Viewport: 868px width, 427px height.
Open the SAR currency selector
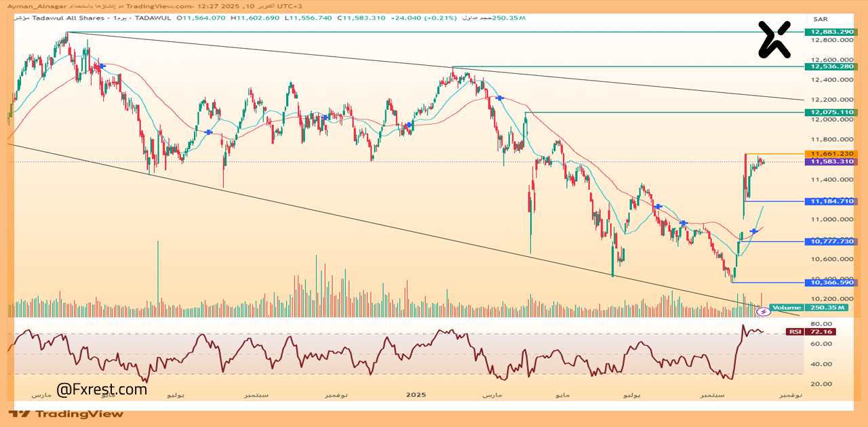click(x=820, y=18)
